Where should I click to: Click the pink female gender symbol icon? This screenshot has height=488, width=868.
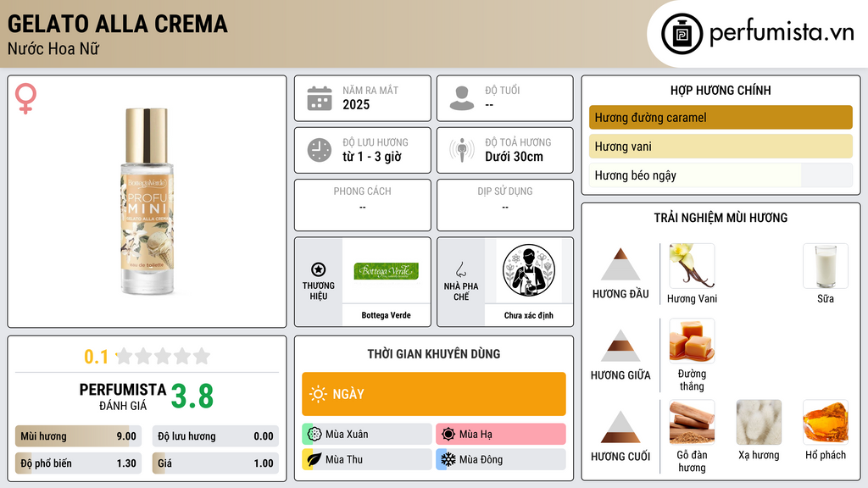tap(25, 98)
